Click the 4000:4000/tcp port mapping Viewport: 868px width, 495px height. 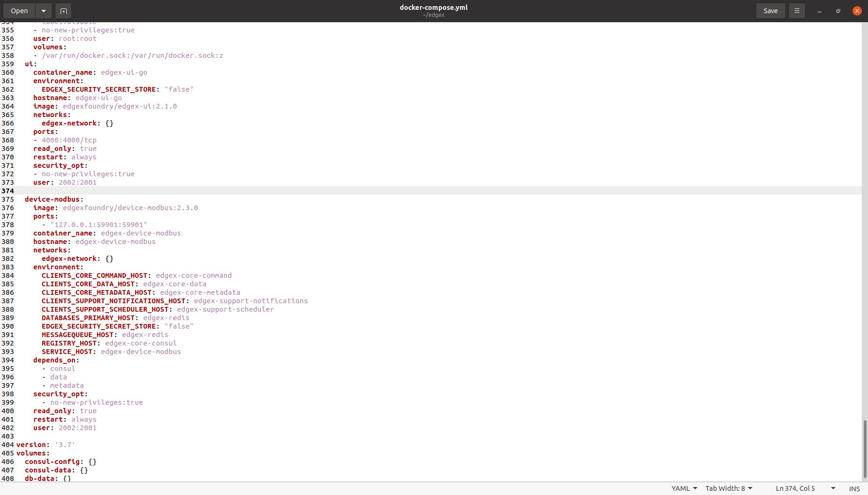coord(69,140)
